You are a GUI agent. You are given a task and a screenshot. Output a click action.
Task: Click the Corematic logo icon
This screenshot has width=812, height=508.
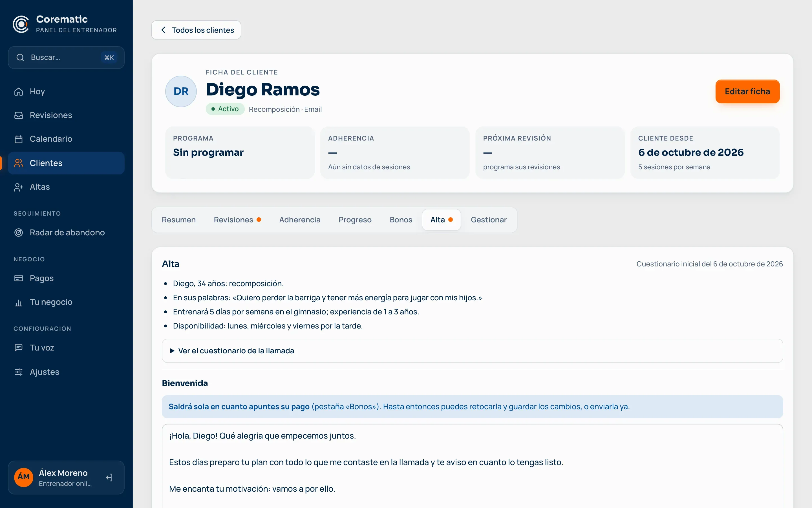(x=21, y=24)
